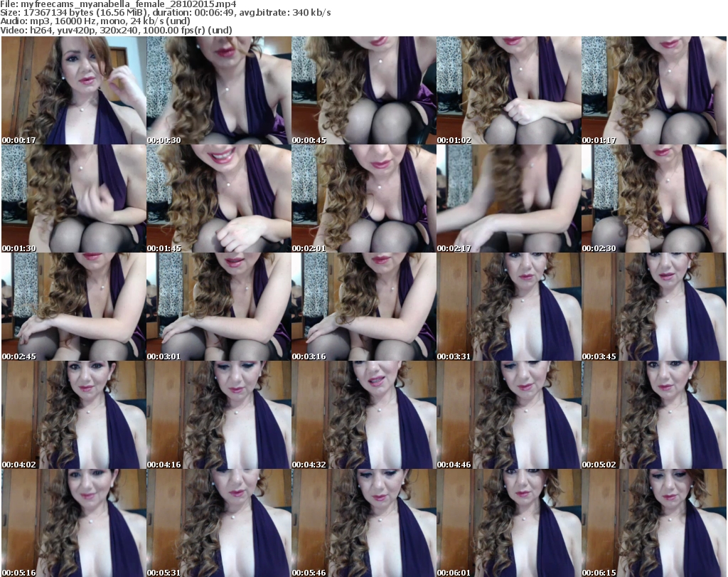Select the thumbnail timestamped 00:01:45
Screen dimensions: 728x577
click(x=219, y=198)
